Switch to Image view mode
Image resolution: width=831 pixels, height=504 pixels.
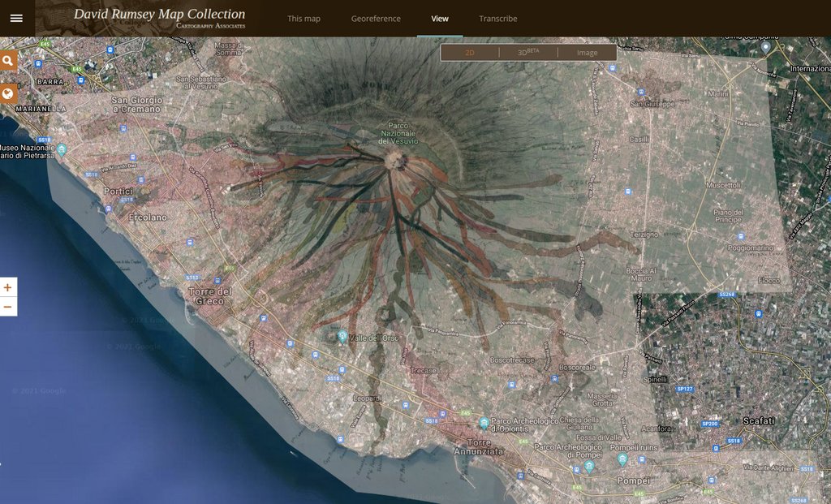(588, 51)
